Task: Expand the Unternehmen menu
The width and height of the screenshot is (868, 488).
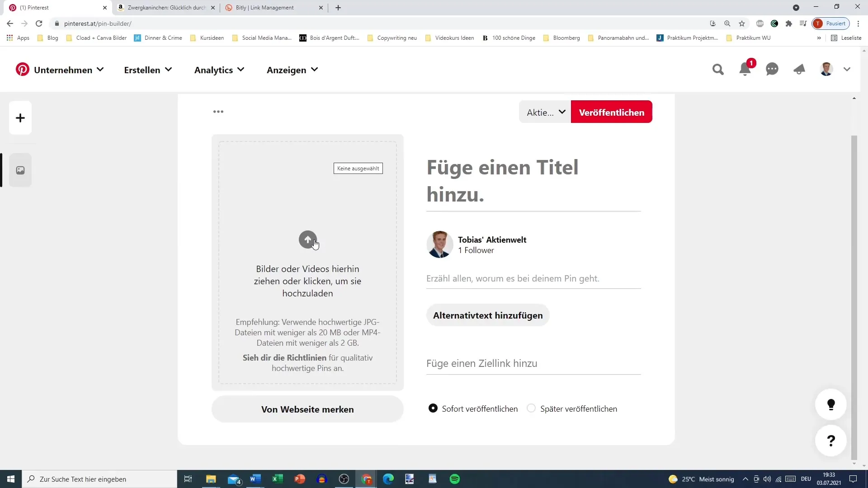Action: click(x=69, y=70)
